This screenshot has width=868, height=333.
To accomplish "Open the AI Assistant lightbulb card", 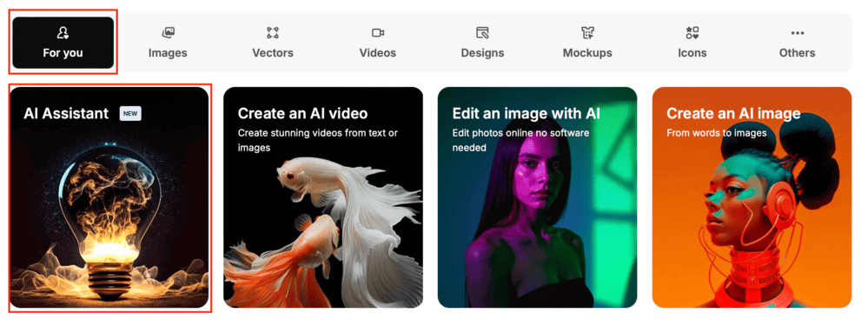I will [x=109, y=197].
